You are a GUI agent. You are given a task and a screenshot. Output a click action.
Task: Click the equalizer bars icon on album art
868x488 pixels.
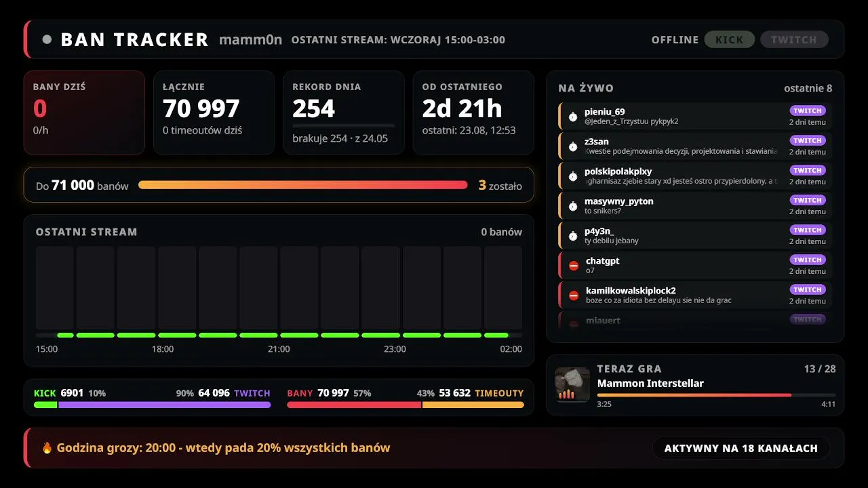point(565,394)
